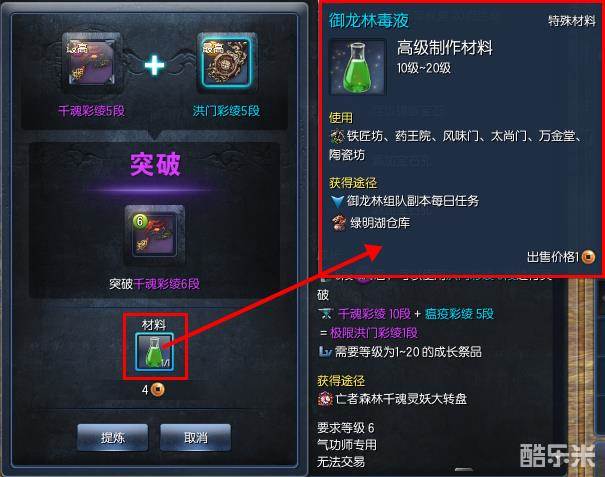Click the 千魂彩绫5段 item icon
Image resolution: width=605 pixels, height=477 pixels.
coord(91,64)
